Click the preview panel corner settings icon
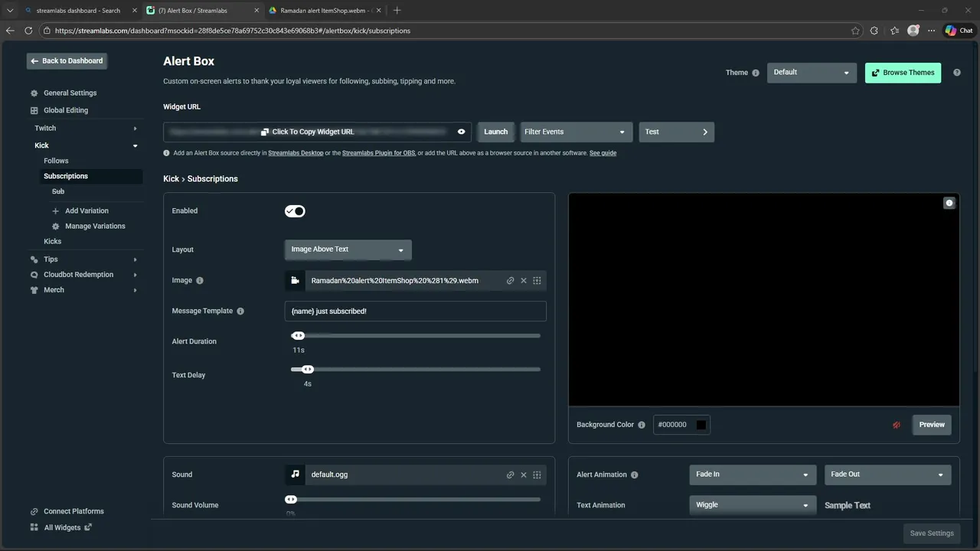 949,203
